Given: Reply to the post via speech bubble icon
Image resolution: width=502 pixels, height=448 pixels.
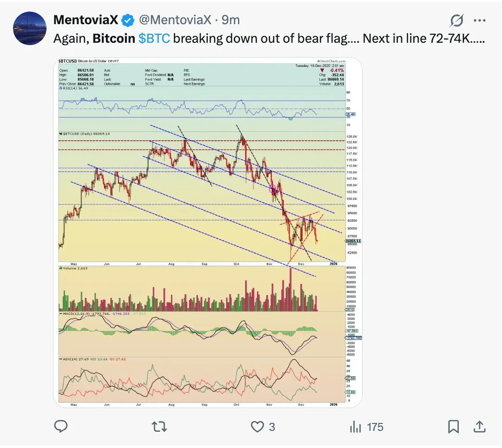Looking at the screenshot, I should point(61,426).
